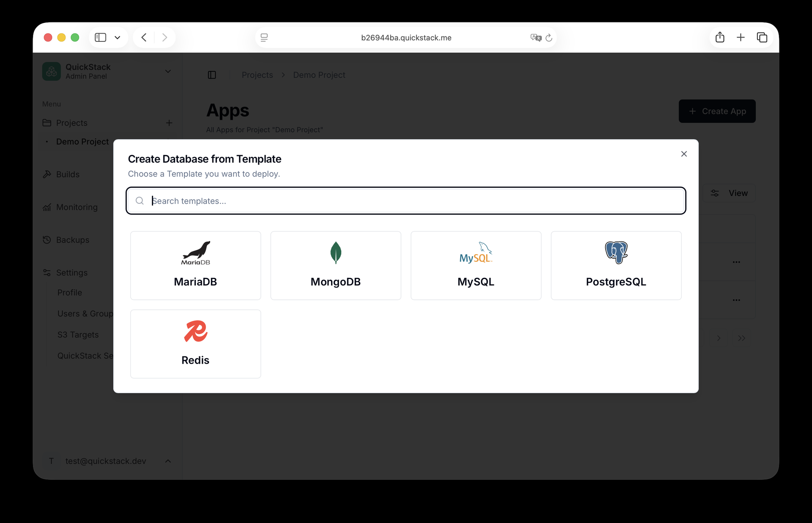Click the Settings sliders icon in sidebar
The height and width of the screenshot is (523, 812).
[x=47, y=273]
